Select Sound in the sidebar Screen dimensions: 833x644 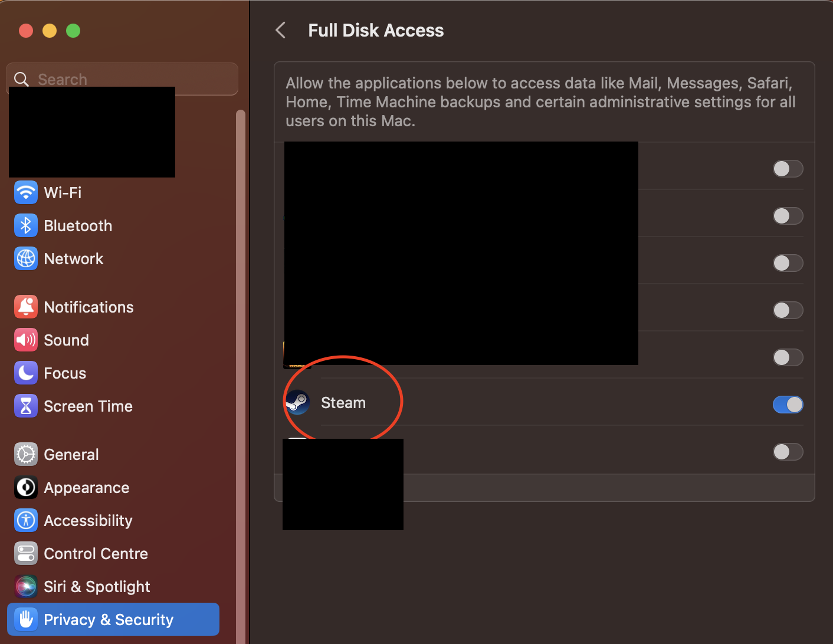pyautogui.click(x=66, y=340)
